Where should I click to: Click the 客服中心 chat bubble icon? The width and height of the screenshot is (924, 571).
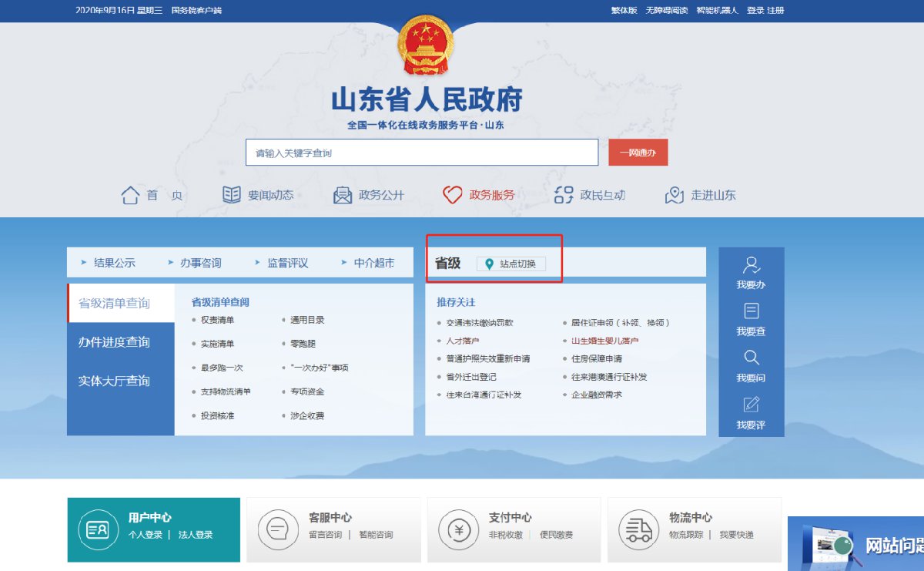point(277,529)
